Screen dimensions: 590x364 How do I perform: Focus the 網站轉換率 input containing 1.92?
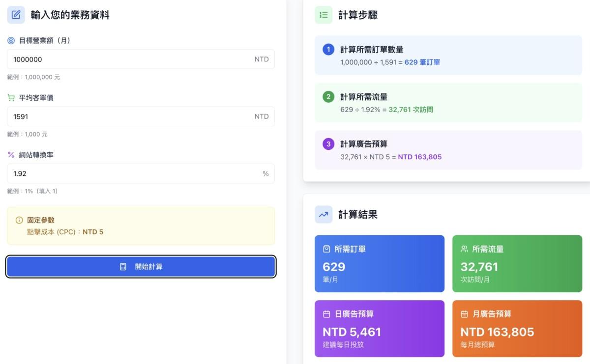click(141, 173)
